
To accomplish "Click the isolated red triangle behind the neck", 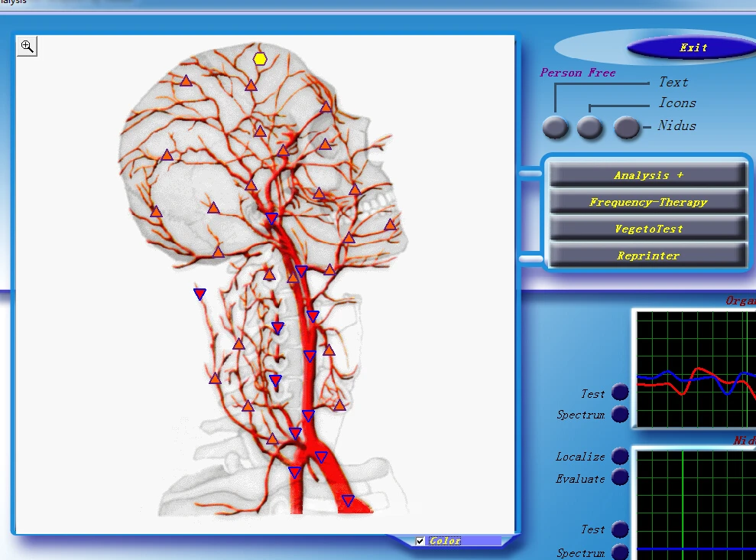I will (200, 294).
